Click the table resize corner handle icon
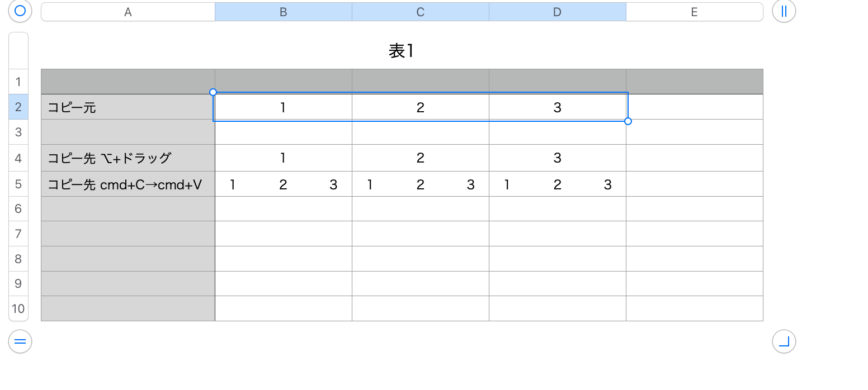This screenshot has height=390, width=868. pyautogui.click(x=784, y=341)
